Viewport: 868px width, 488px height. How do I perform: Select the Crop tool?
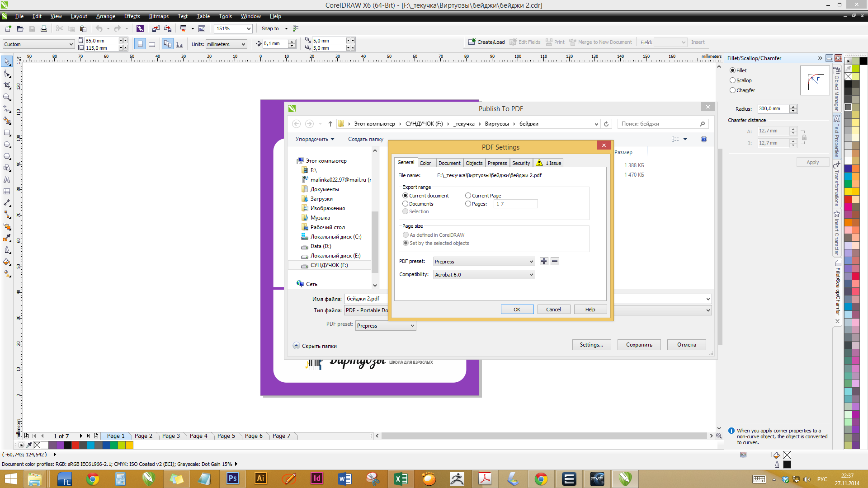tap(7, 85)
